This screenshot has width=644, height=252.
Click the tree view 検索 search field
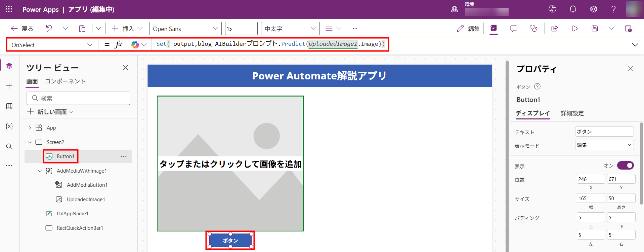(78, 98)
